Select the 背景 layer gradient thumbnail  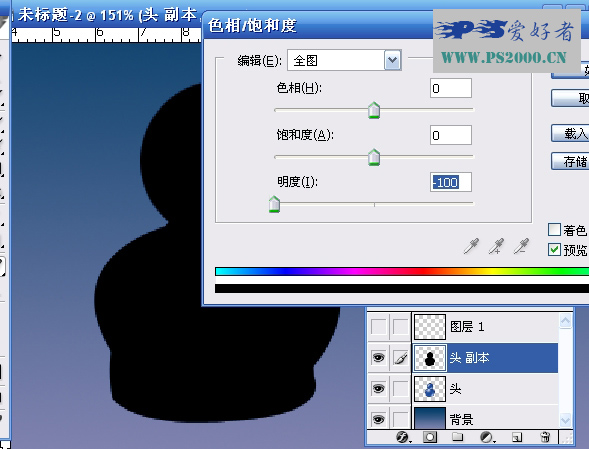(x=430, y=418)
